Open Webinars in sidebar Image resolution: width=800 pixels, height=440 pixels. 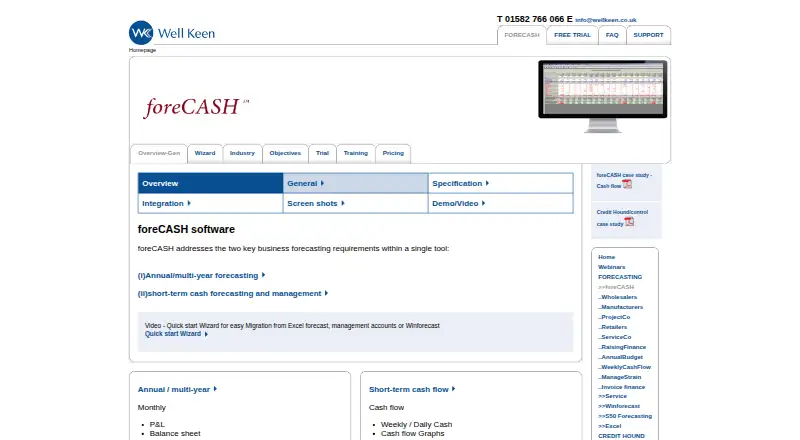(x=611, y=267)
